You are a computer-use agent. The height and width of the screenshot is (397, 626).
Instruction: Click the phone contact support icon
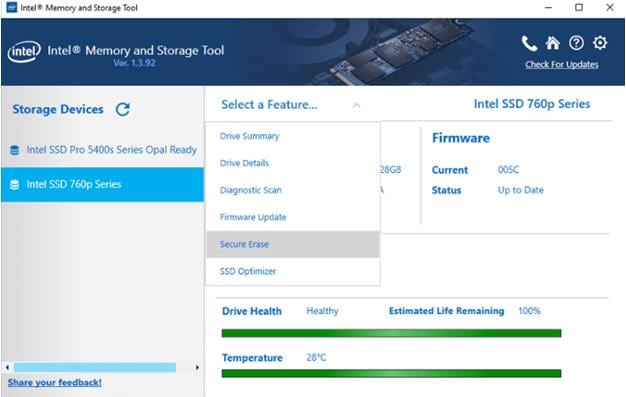point(529,43)
